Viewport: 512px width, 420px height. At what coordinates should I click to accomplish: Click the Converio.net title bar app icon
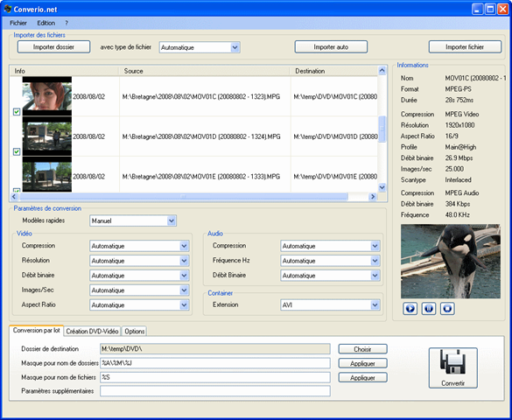point(8,9)
